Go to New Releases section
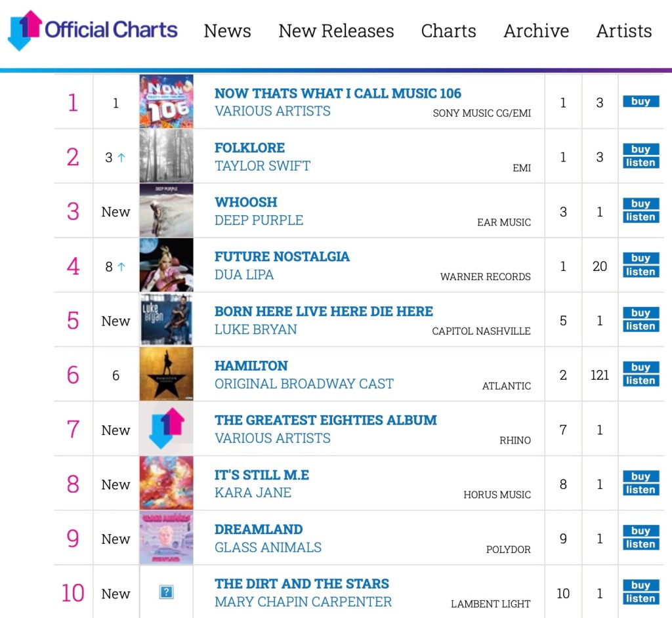 tap(336, 31)
